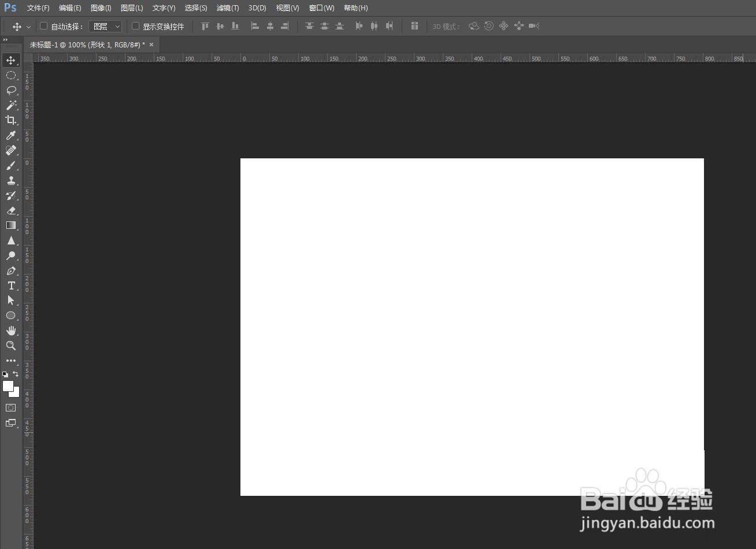756x549 pixels.
Task: Open the 文件(F) menu
Action: click(38, 8)
